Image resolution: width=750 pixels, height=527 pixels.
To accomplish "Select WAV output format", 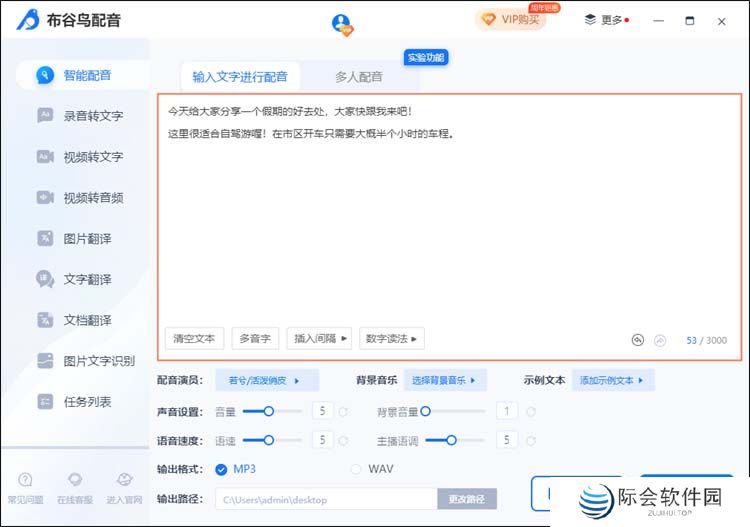I will 372,469.
